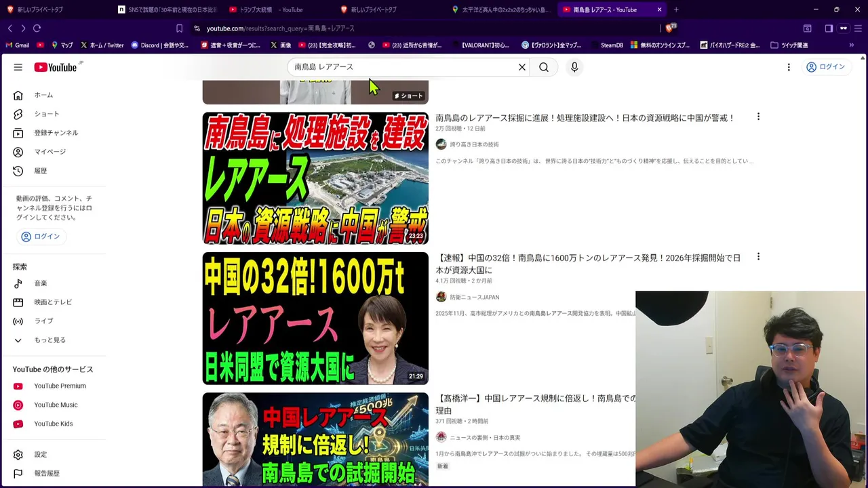This screenshot has width=868, height=488.
Task: Open 報告履歴 in the sidebar
Action: 47,474
